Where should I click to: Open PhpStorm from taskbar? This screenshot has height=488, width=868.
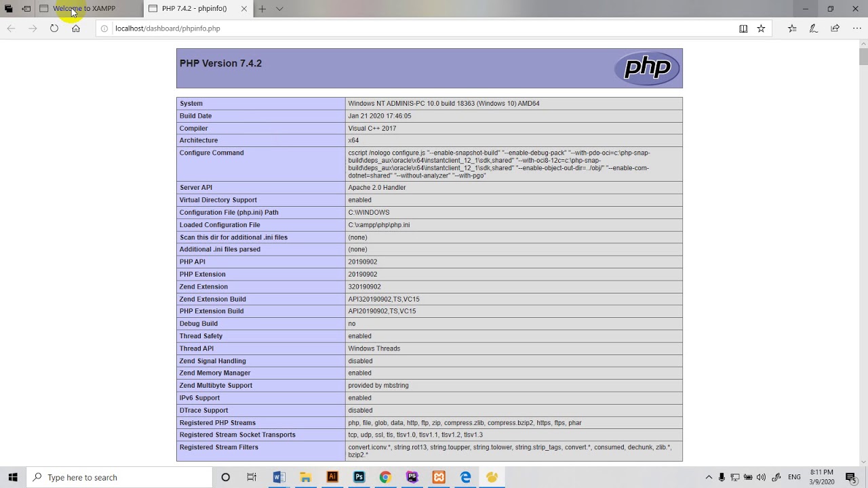click(x=412, y=477)
